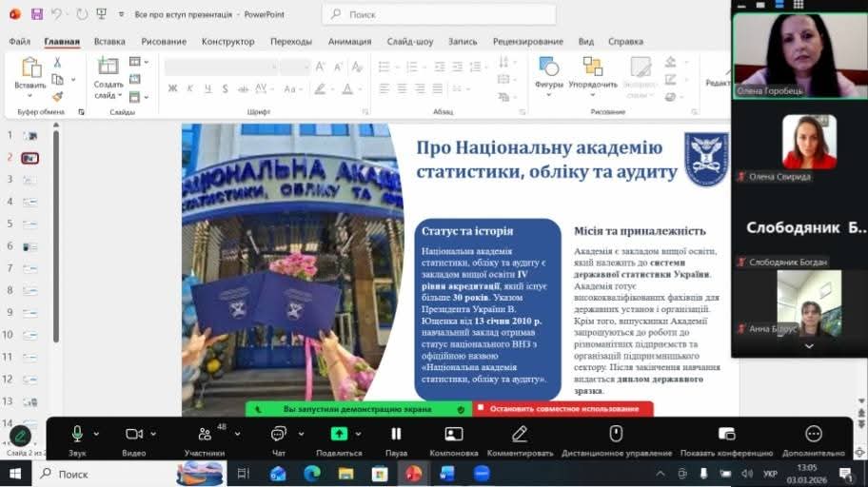
Task: Open the Zoom participants list
Action: [203, 436]
